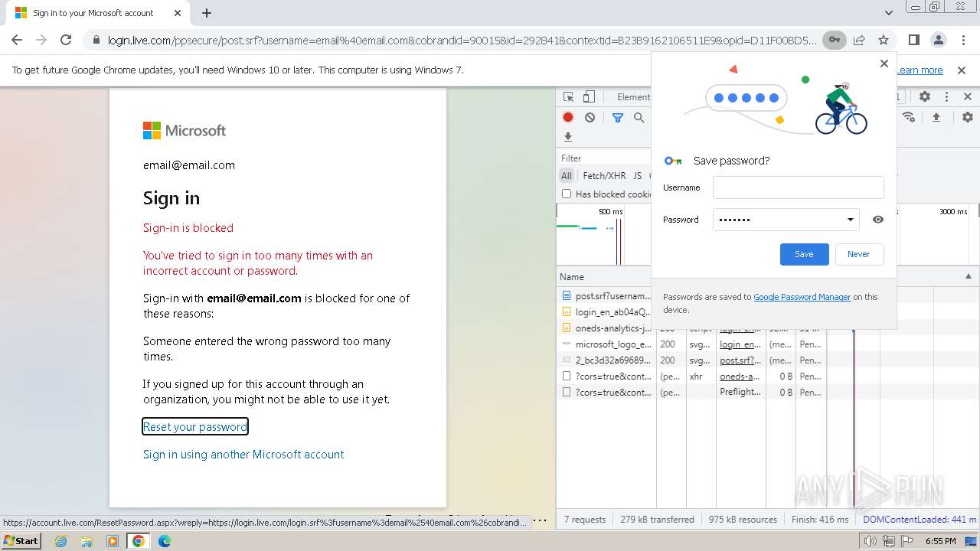Click Never to decline saving password
Image resolution: width=980 pixels, height=551 pixels.
click(x=858, y=254)
